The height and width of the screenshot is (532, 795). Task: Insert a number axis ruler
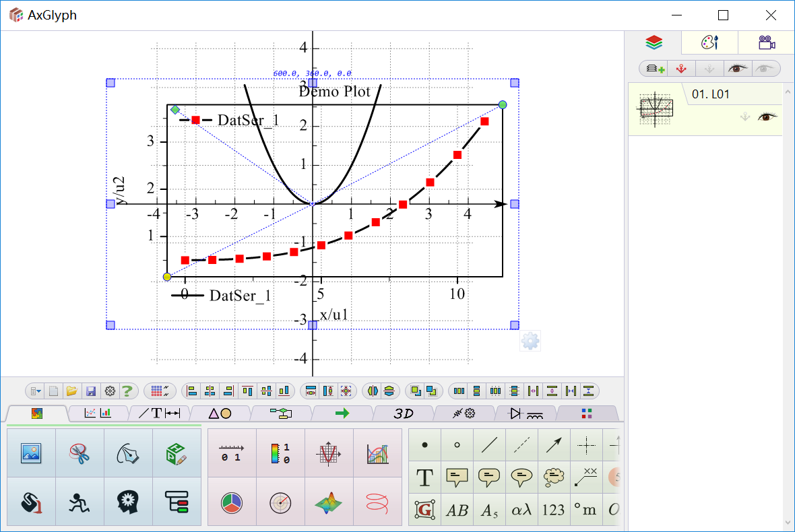(232, 453)
